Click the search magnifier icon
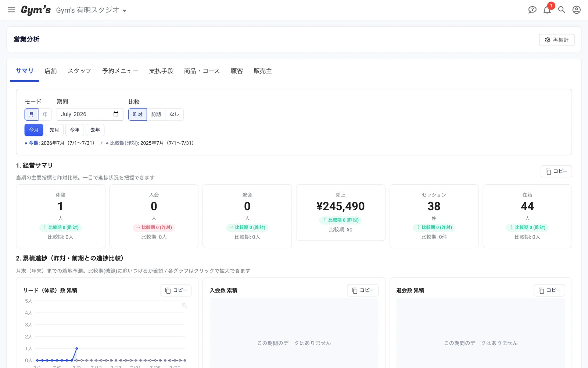588x368 pixels. pyautogui.click(x=562, y=10)
